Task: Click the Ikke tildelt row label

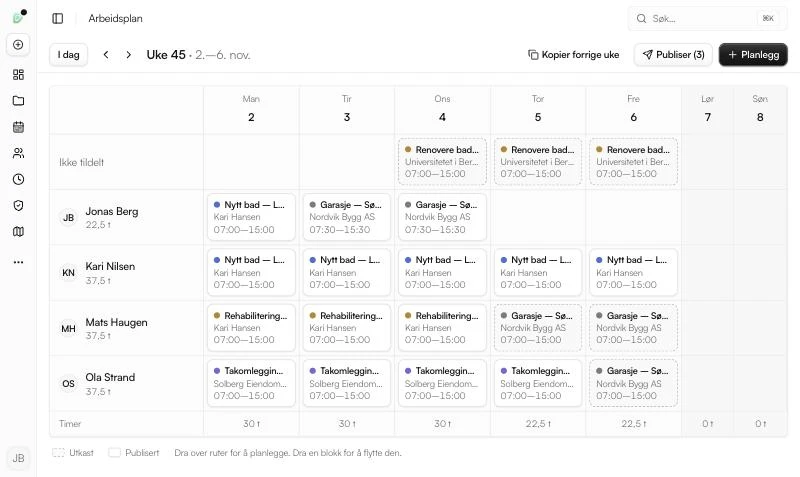Action: pyautogui.click(x=82, y=162)
